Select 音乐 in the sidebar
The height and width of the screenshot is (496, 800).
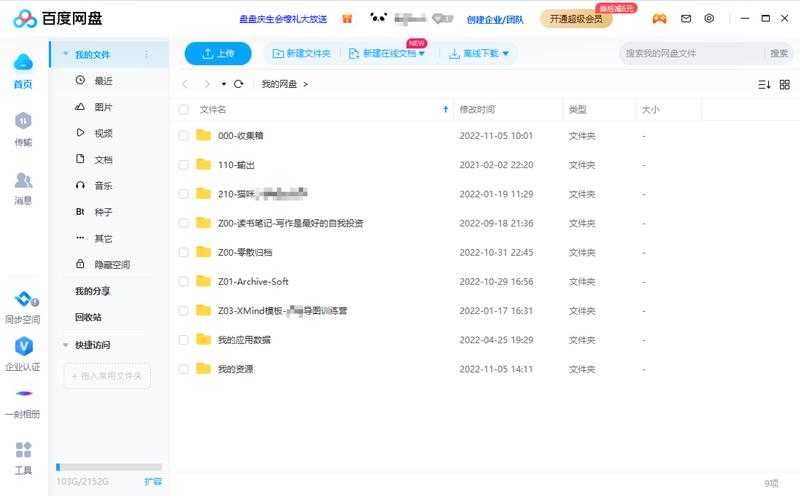point(104,186)
